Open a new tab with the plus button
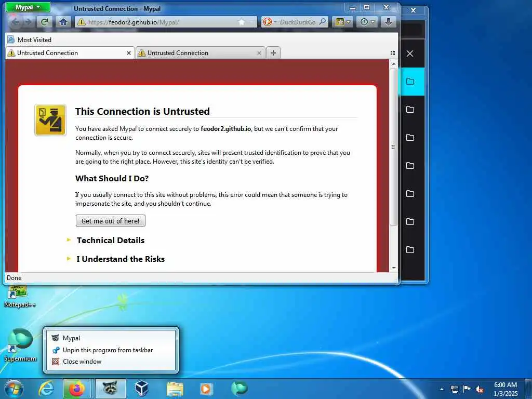Image resolution: width=532 pixels, height=399 pixels. coord(273,53)
